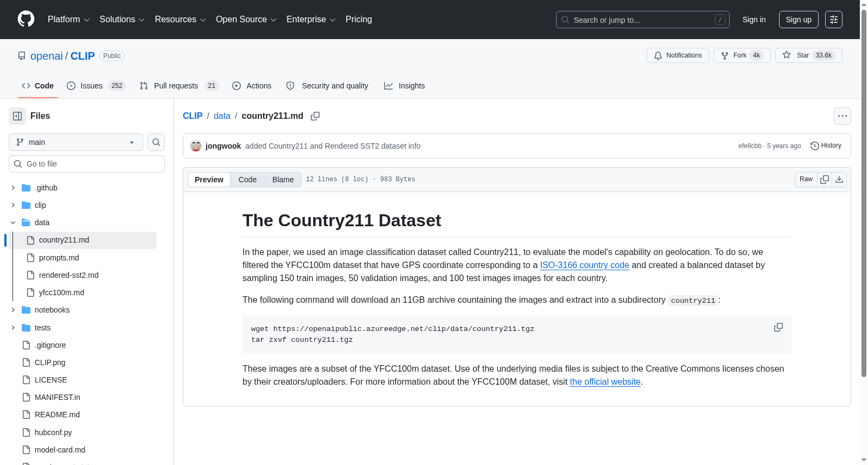868x465 pixels.
Task: Open the Notifications button
Action: point(678,55)
